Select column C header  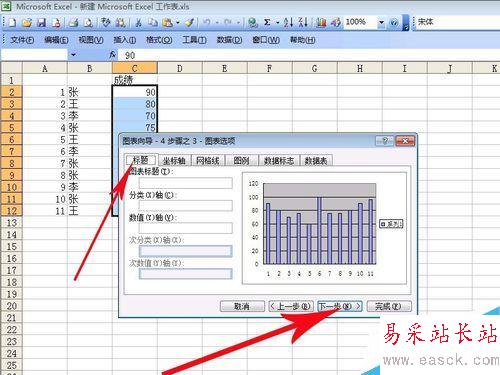click(135, 68)
